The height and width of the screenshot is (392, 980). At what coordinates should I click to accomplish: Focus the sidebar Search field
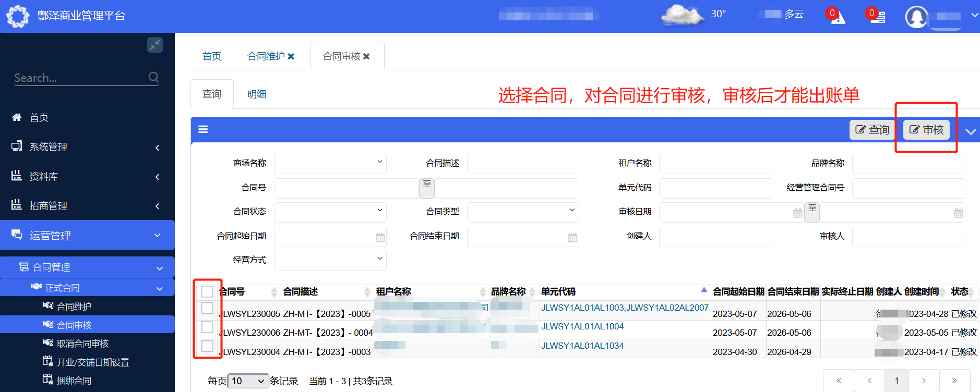click(x=81, y=78)
